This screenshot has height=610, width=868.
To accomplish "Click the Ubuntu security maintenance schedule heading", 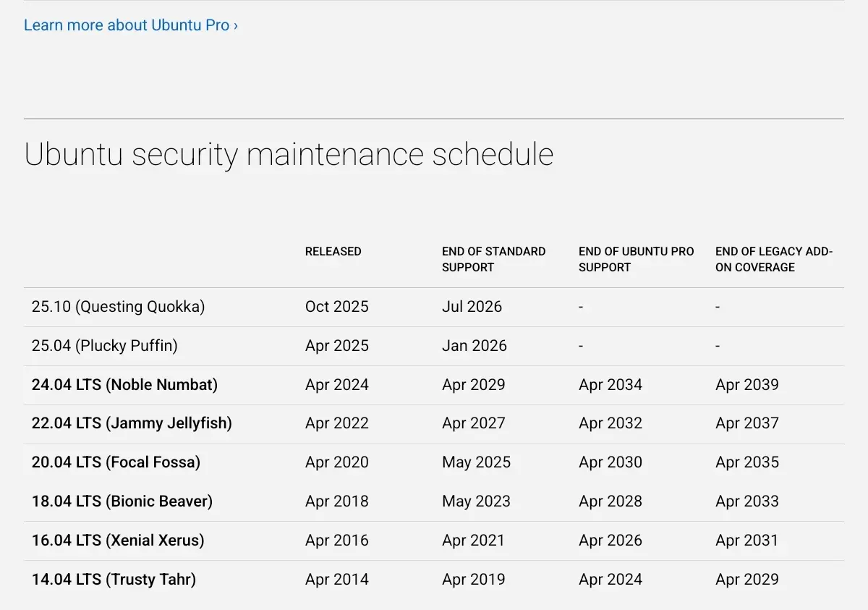I will pos(289,155).
